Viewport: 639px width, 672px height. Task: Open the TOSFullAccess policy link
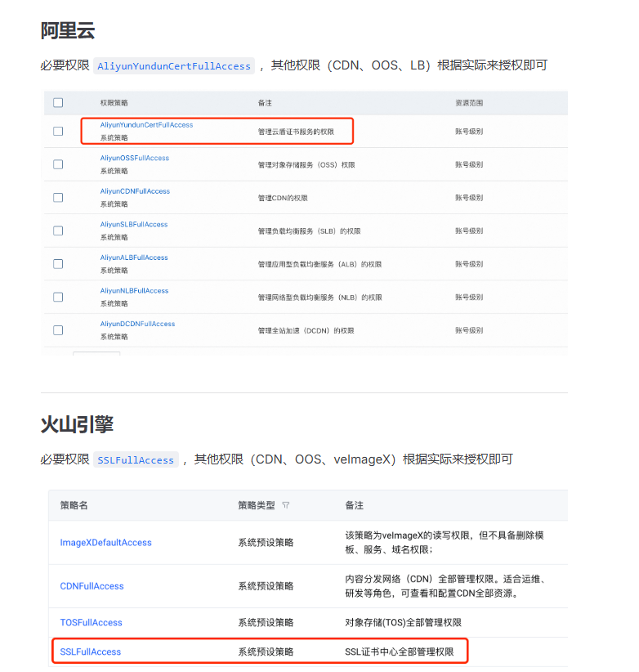(91, 622)
